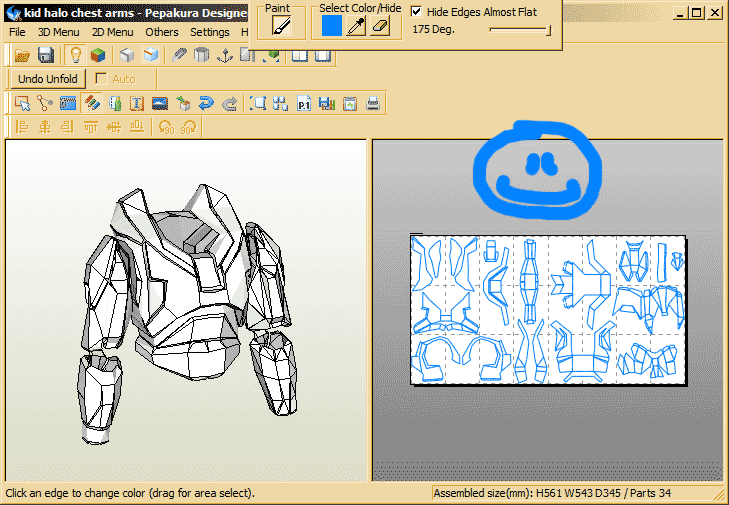Open the File menu
The width and height of the screenshot is (729, 505).
(17, 32)
